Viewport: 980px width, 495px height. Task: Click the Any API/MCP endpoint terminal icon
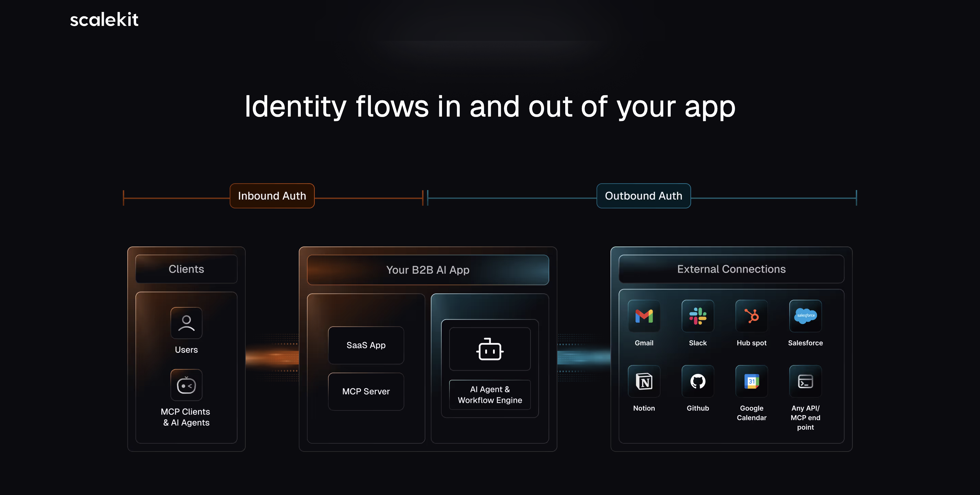(x=805, y=381)
